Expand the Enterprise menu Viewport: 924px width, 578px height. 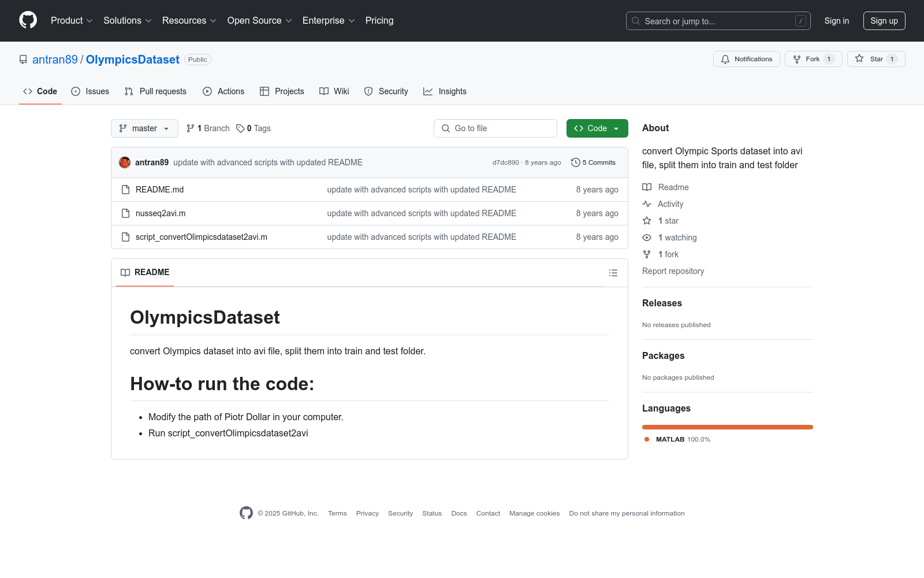pos(329,21)
